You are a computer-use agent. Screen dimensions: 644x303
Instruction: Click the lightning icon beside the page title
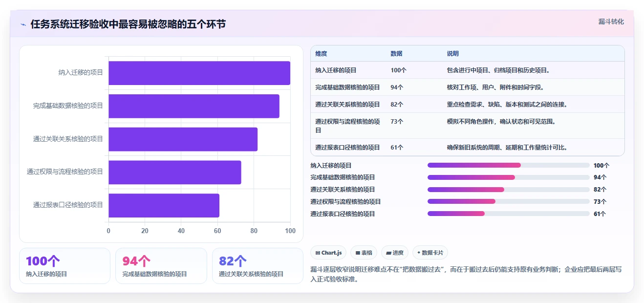(23, 24)
